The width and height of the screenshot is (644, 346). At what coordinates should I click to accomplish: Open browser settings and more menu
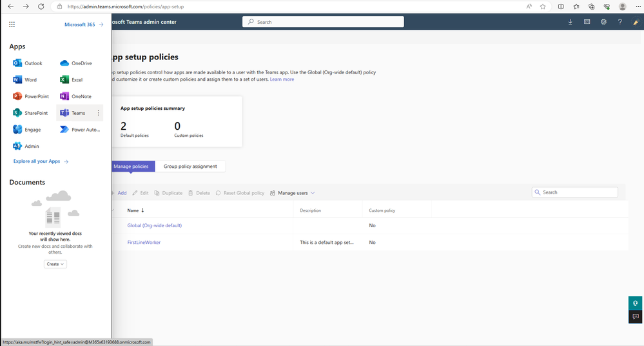638,6
